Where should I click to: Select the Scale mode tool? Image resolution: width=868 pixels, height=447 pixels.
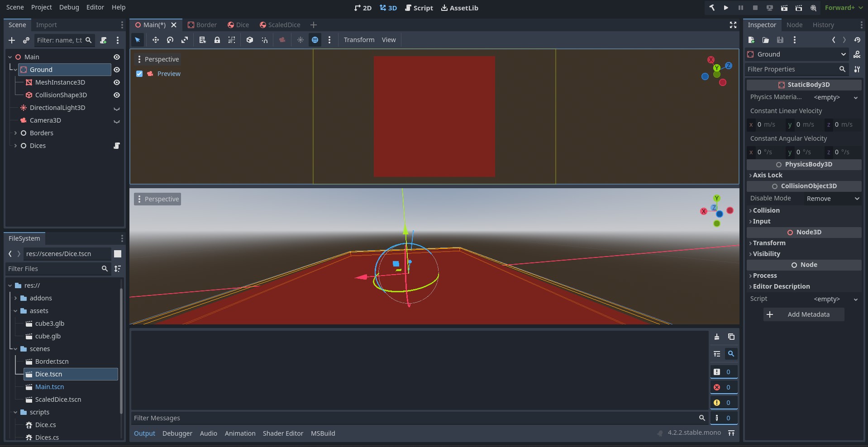point(185,40)
